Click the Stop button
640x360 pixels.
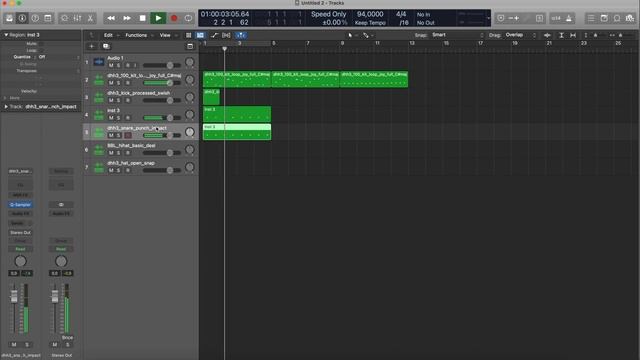(x=142, y=18)
